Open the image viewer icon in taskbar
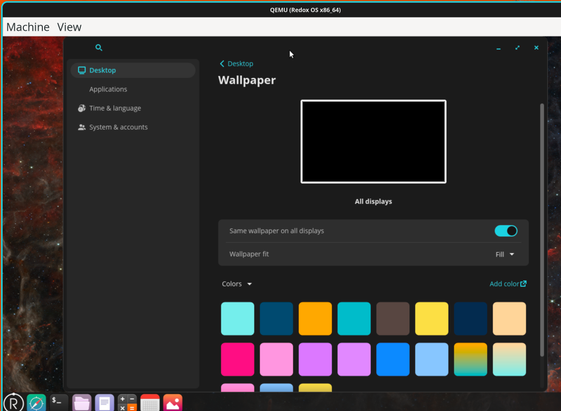This screenshot has height=411, width=561. 173,403
